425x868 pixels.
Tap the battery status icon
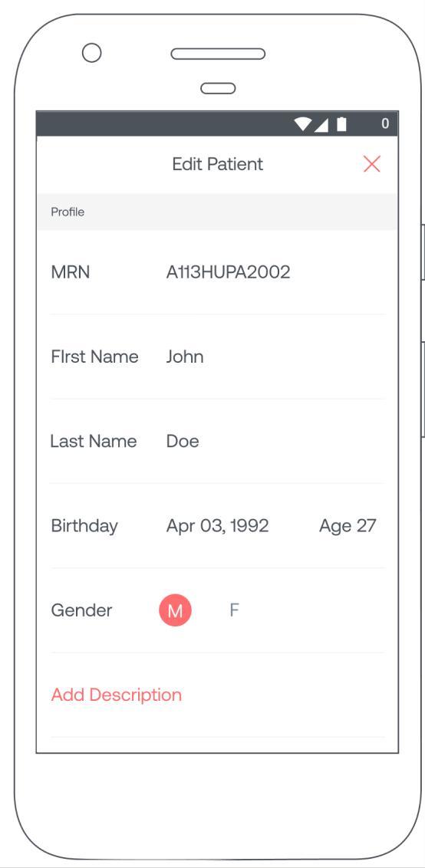click(x=342, y=124)
